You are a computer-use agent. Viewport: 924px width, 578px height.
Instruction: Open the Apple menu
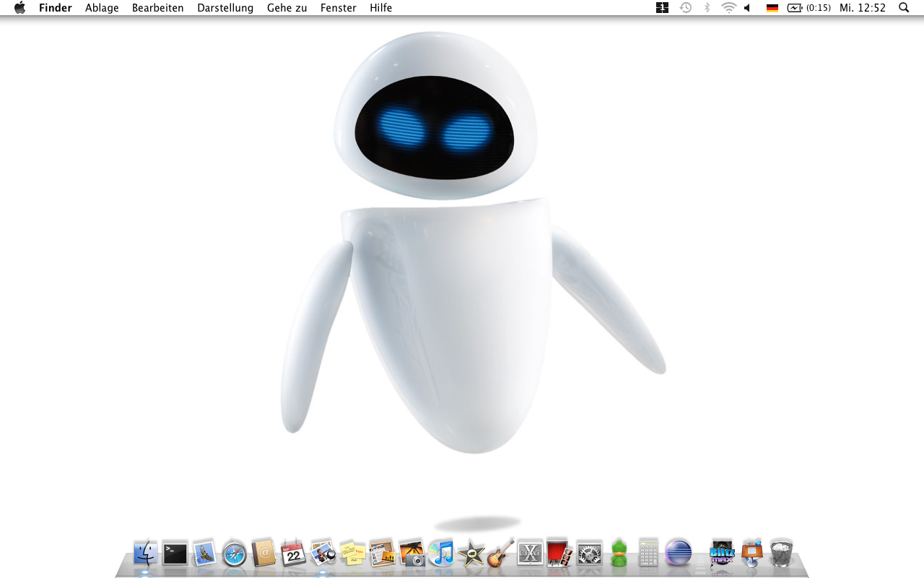click(x=19, y=8)
